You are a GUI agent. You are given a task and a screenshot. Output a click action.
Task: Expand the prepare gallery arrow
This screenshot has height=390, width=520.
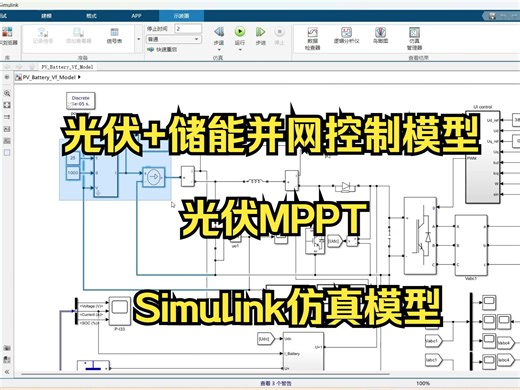click(x=139, y=39)
